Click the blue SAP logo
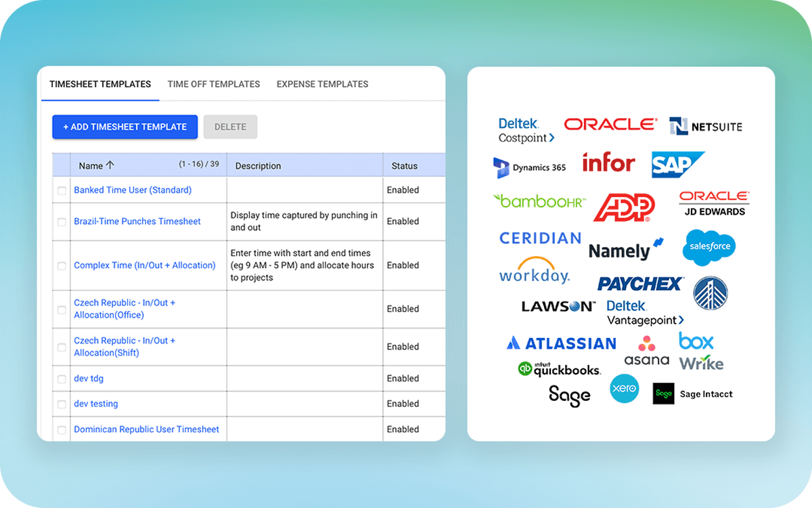Image resolution: width=812 pixels, height=508 pixels. pyautogui.click(x=677, y=165)
